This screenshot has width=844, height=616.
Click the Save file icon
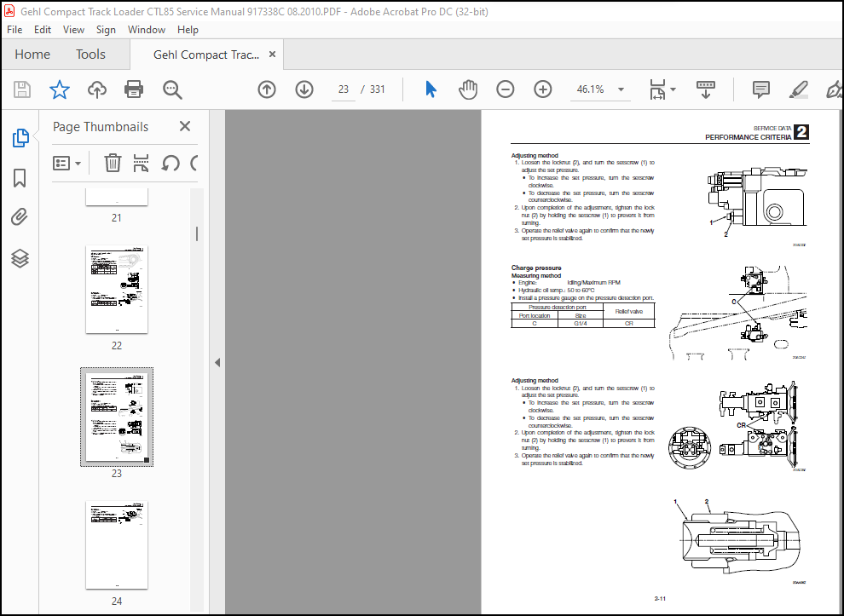(22, 89)
